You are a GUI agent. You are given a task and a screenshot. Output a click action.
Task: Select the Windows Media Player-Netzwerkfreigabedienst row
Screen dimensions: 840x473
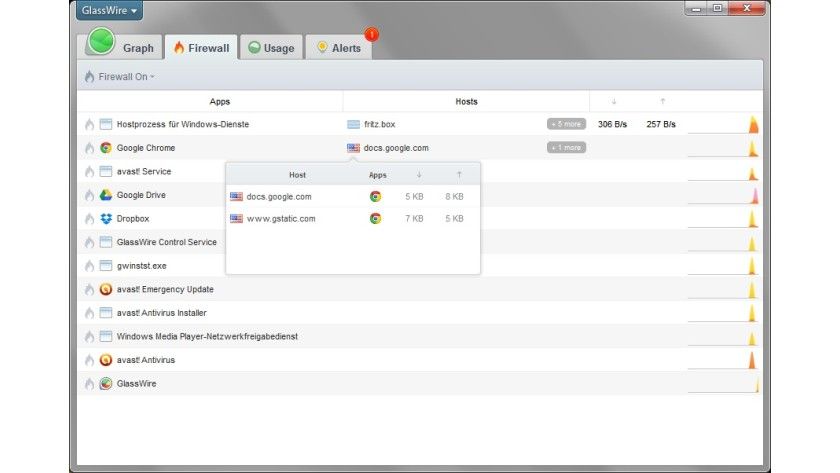[420, 336]
